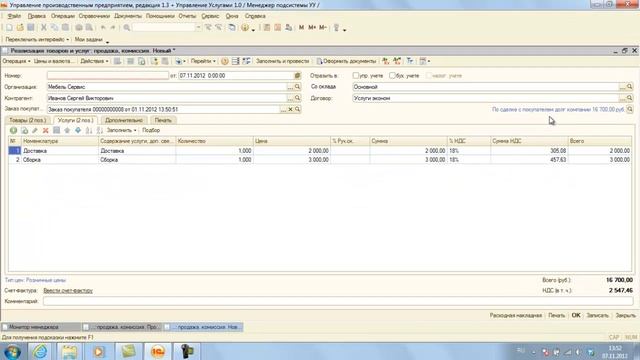Clear Заказ покупателя field with X icon
The width and height of the screenshot is (640, 360).
point(290,109)
